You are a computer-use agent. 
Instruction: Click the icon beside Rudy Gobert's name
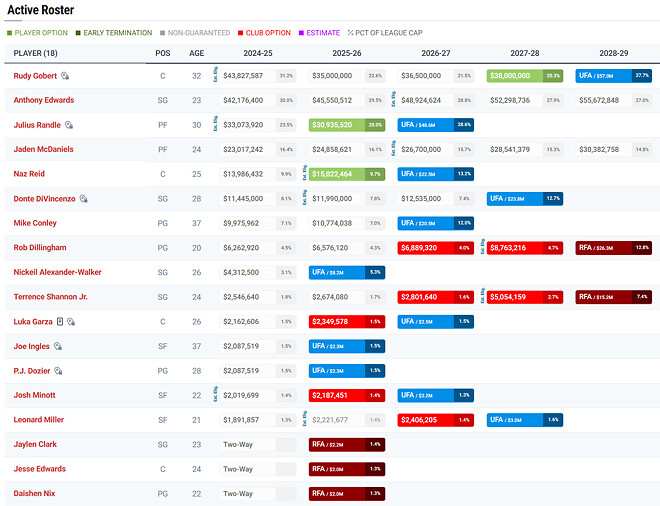tap(65, 76)
